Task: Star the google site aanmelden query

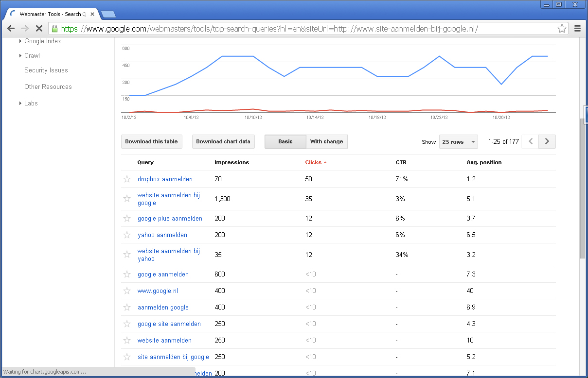Action: tap(127, 324)
